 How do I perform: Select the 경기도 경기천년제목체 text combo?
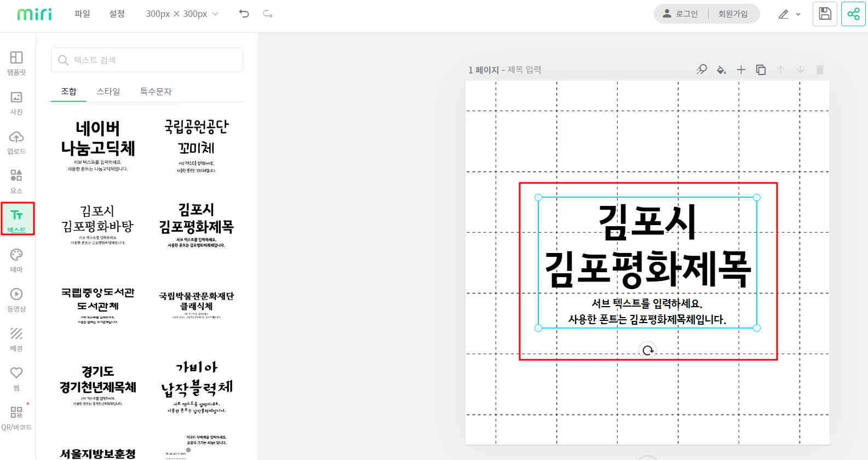[x=97, y=385]
